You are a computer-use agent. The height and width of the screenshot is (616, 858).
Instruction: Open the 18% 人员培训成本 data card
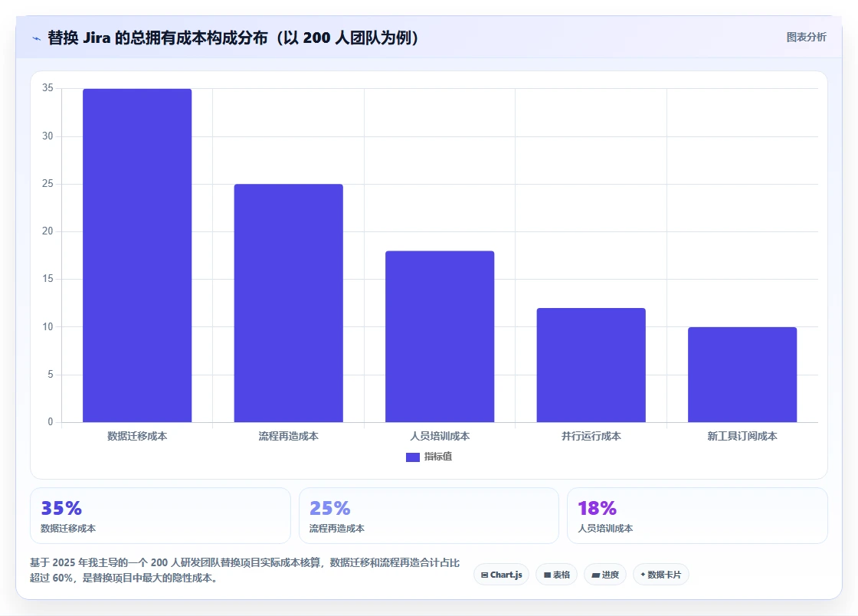tap(698, 516)
